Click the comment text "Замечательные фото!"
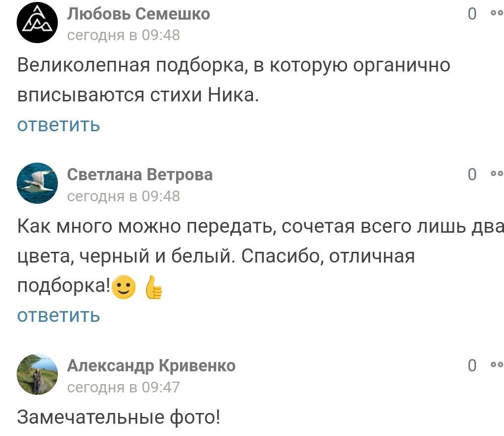Viewport: 504px width, 436px height. pos(119,417)
